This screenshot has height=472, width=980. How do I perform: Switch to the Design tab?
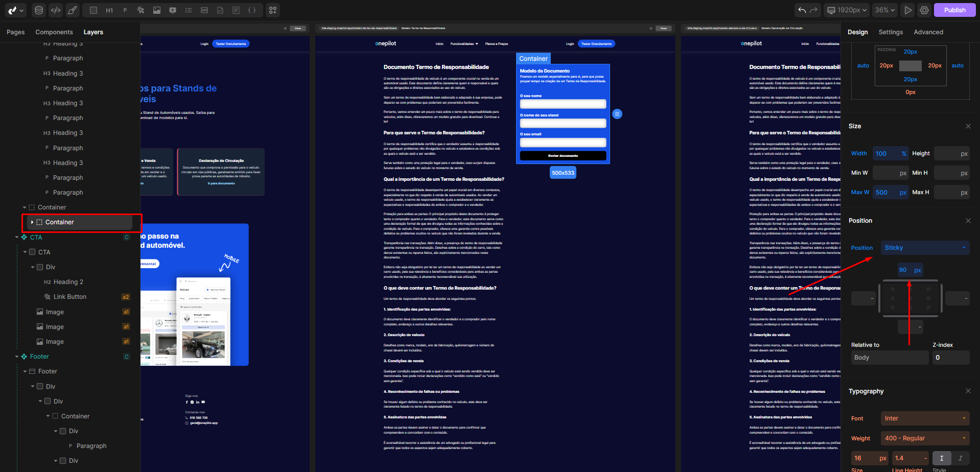tap(857, 32)
